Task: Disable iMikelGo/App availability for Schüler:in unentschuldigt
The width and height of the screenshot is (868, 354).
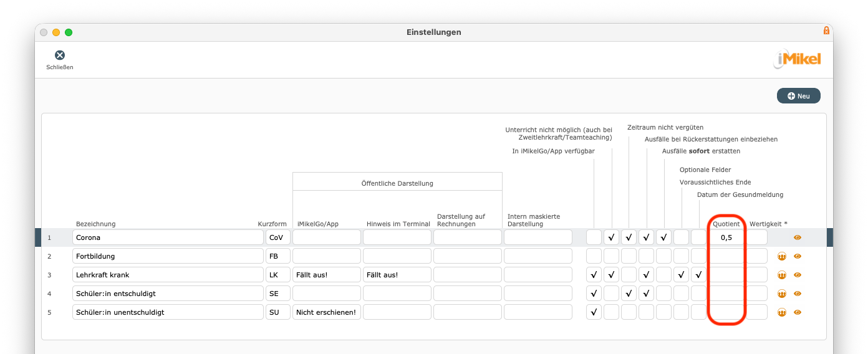Action: (x=594, y=312)
